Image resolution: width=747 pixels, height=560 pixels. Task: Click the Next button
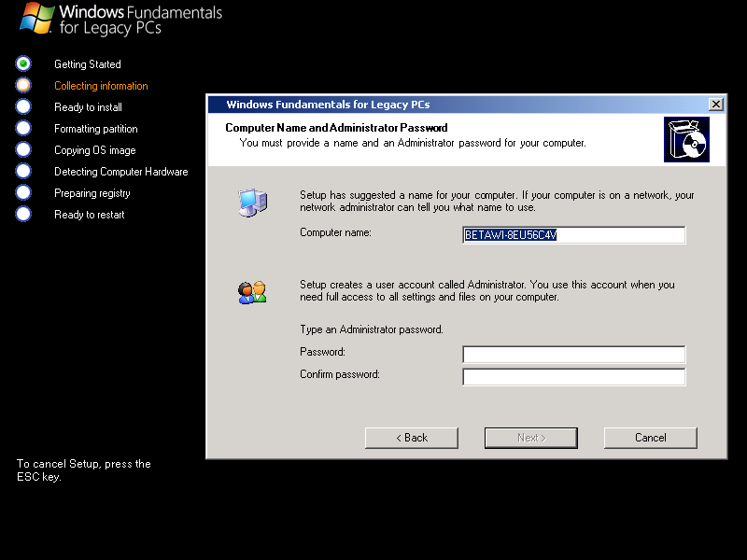coord(531,438)
